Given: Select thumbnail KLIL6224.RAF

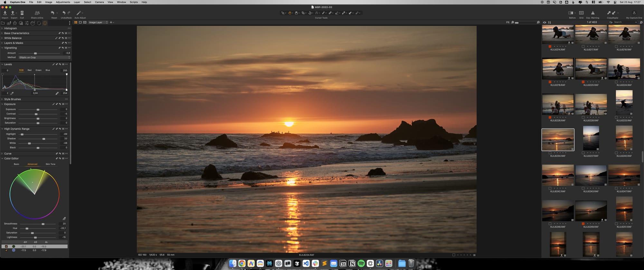Looking at the screenshot, I should [624, 69].
